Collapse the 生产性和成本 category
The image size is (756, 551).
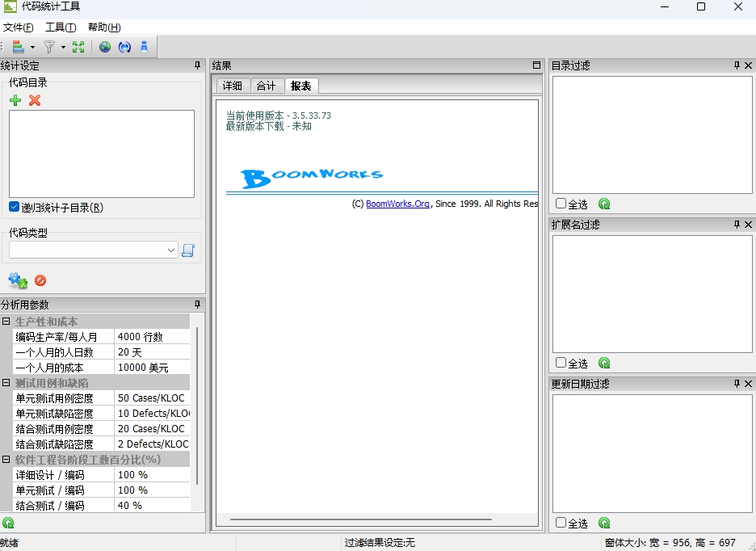(x=6, y=322)
